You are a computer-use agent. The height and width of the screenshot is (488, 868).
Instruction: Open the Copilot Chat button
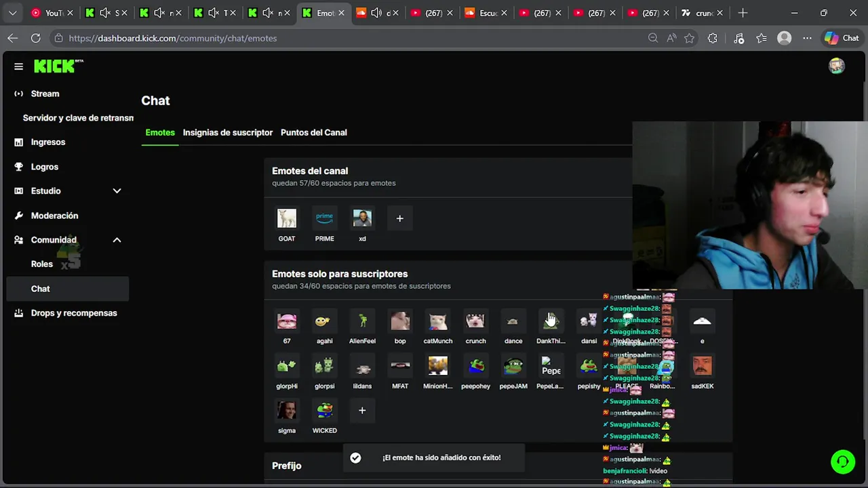[x=842, y=38]
